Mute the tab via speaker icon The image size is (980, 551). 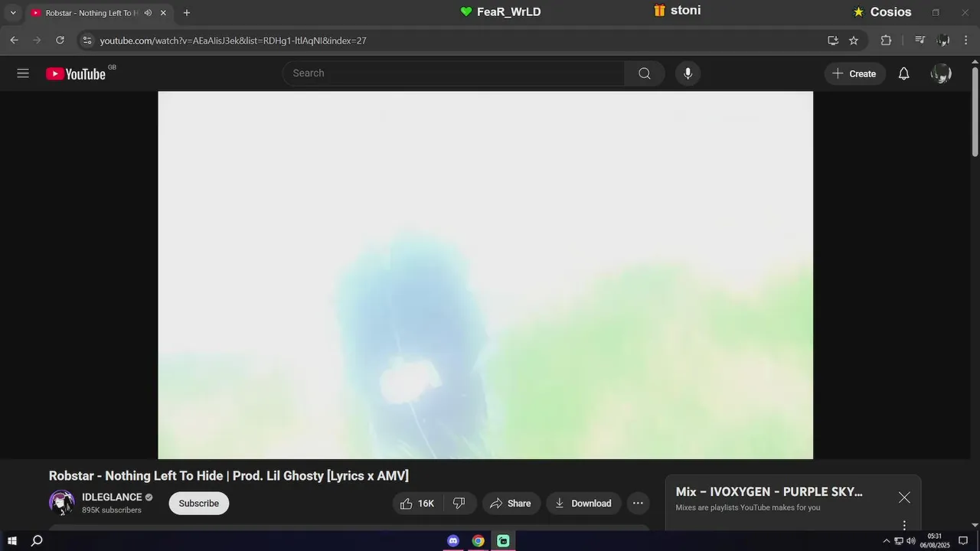pyautogui.click(x=148, y=13)
